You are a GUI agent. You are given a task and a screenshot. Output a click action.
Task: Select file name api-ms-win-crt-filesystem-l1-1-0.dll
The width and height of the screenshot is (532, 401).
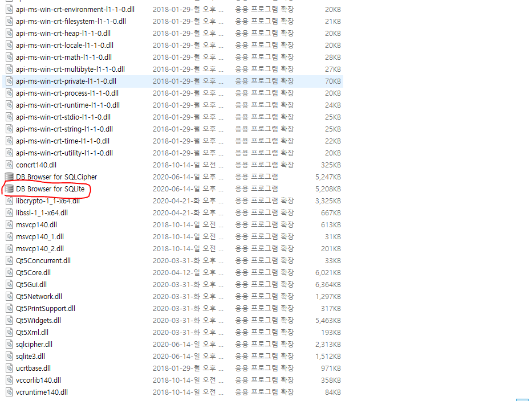pyautogui.click(x=71, y=21)
